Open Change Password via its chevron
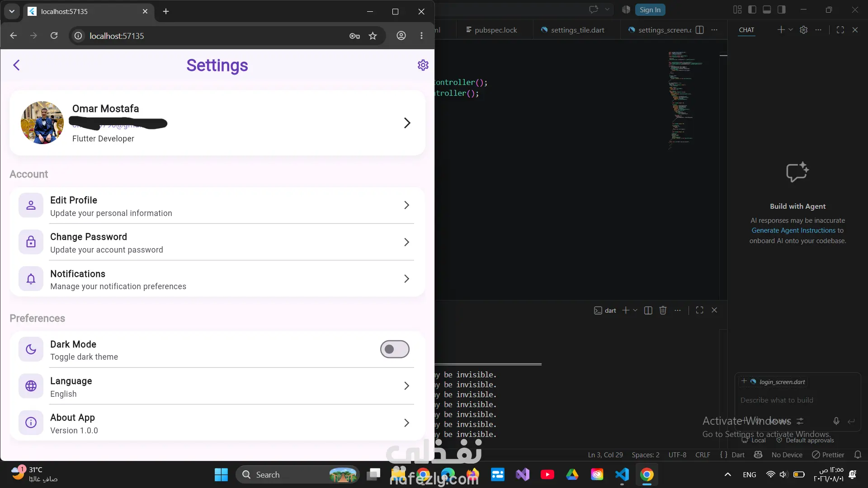Viewport: 868px width, 488px height. [x=406, y=242]
